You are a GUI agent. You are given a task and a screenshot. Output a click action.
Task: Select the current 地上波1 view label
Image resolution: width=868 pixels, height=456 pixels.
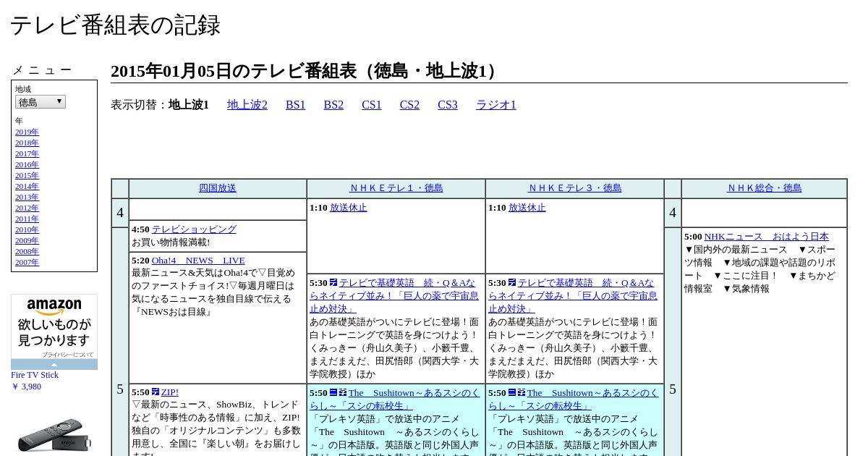(x=189, y=105)
